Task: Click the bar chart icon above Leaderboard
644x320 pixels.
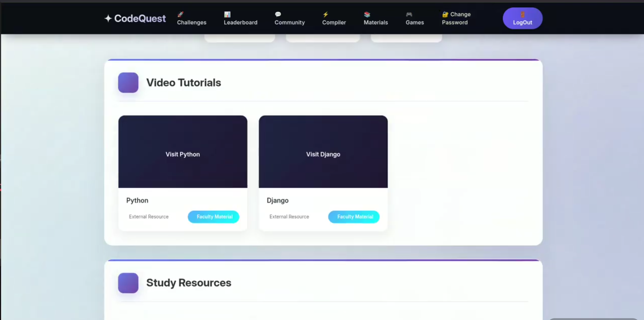Action: pyautogui.click(x=227, y=14)
